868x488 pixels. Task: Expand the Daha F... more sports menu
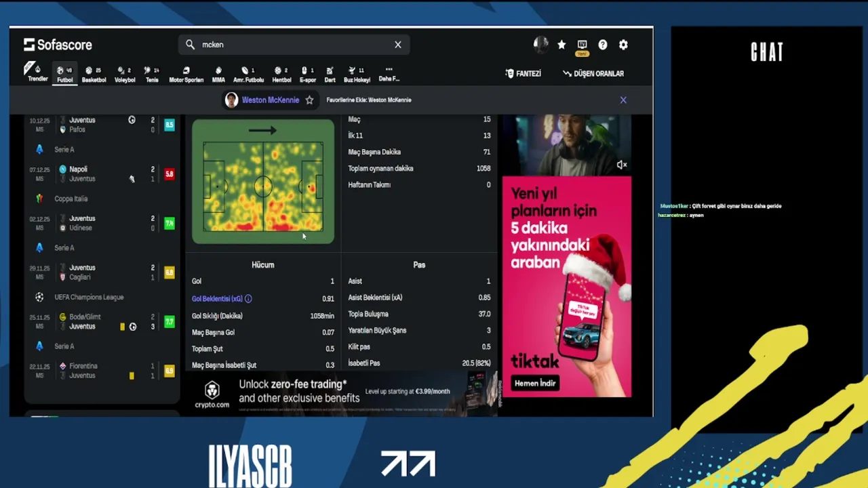click(389, 74)
